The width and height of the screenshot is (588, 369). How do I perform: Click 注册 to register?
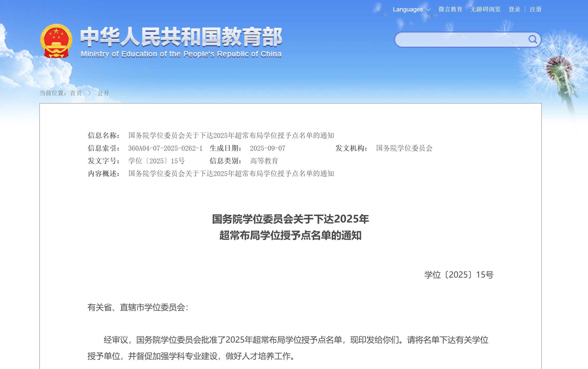(535, 9)
